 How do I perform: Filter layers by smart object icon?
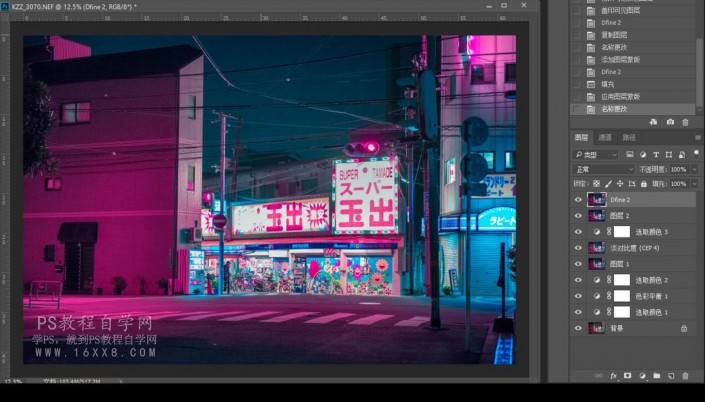point(682,155)
